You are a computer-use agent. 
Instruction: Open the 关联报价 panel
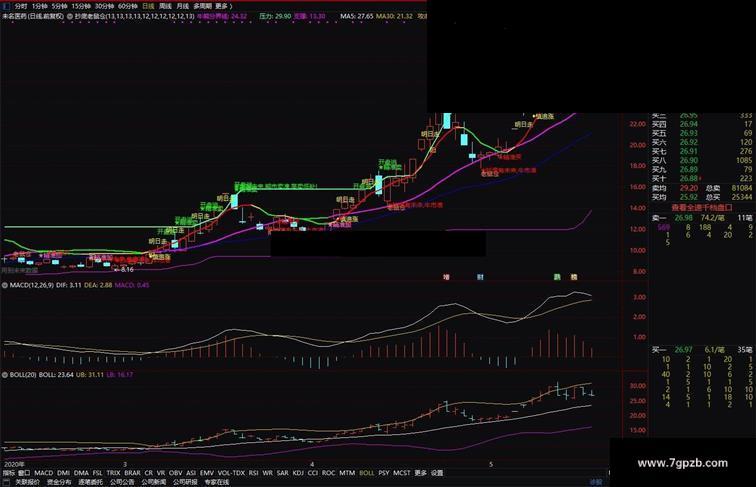pyautogui.click(x=27, y=482)
